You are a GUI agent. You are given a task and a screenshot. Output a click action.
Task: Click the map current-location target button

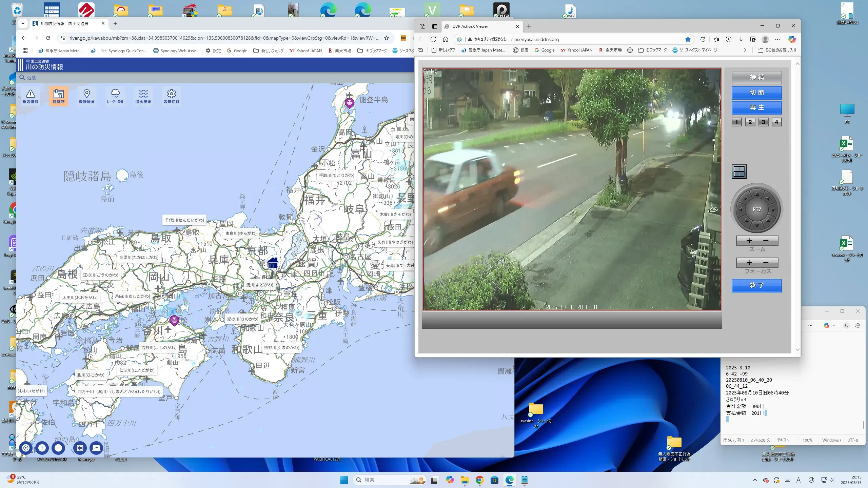tap(26, 448)
